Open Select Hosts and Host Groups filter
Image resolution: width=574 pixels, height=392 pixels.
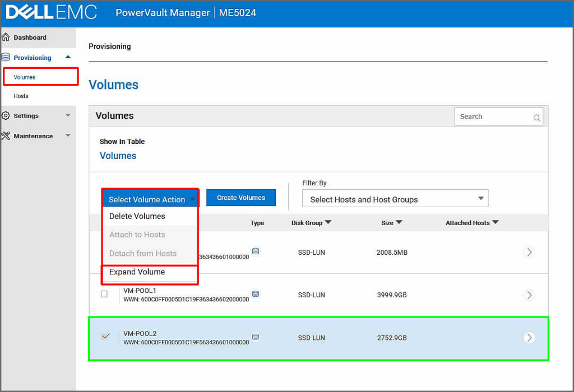pyautogui.click(x=395, y=199)
